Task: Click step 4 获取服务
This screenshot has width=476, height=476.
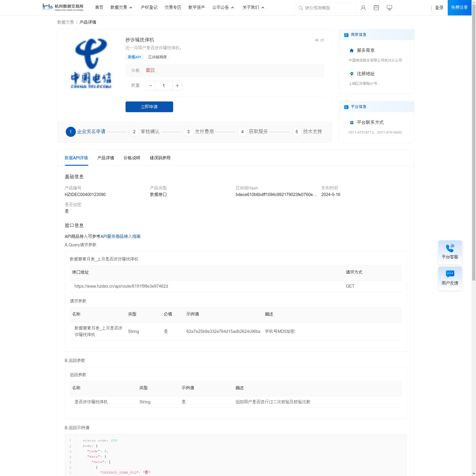Action: tap(253, 132)
